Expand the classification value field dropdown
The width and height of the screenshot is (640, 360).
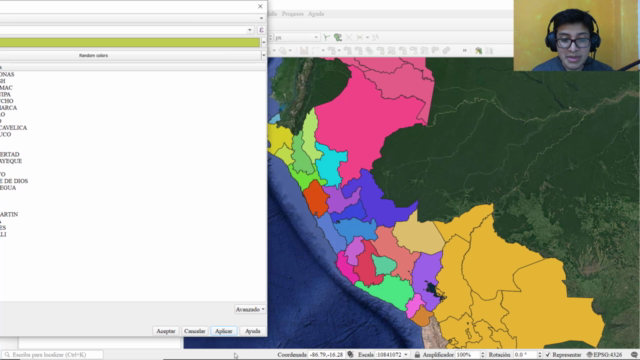250,30
